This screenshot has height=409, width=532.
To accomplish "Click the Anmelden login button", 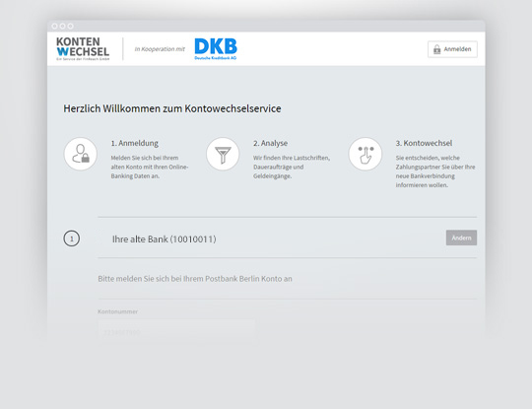I will (x=452, y=49).
